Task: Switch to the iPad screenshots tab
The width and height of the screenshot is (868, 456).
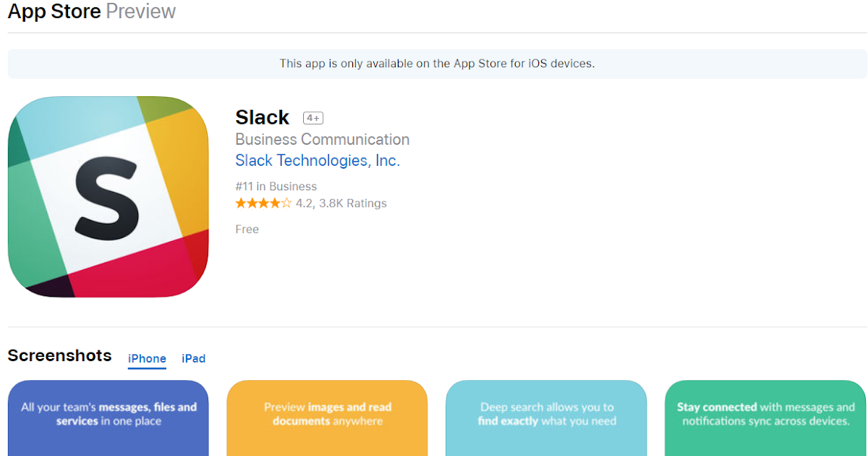Action: tap(193, 359)
